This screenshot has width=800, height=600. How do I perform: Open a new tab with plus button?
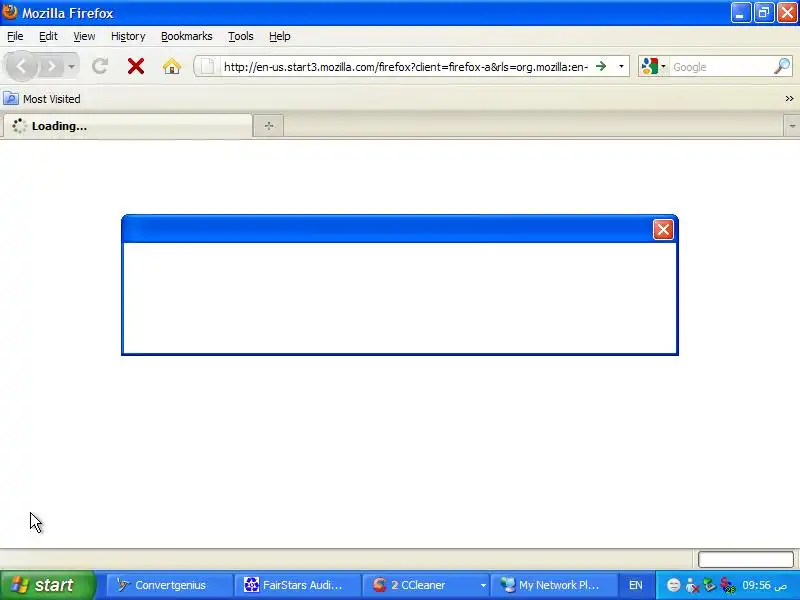tap(269, 126)
